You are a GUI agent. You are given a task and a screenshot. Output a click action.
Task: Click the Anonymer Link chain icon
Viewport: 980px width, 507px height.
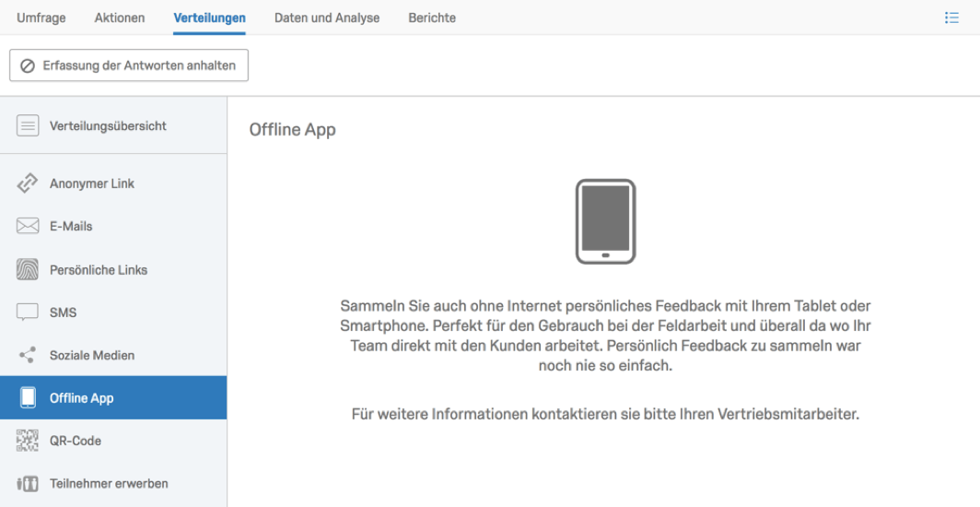(x=28, y=183)
